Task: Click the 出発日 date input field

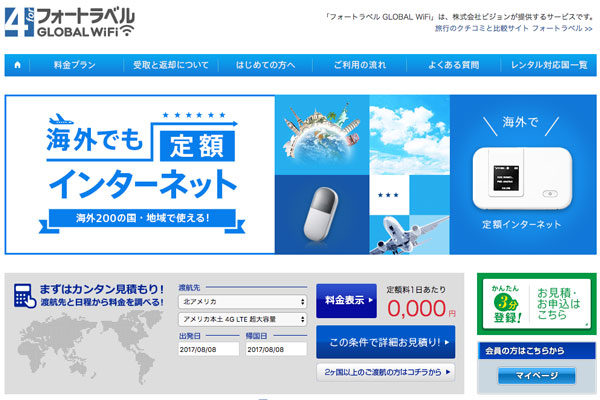Action: (x=209, y=349)
